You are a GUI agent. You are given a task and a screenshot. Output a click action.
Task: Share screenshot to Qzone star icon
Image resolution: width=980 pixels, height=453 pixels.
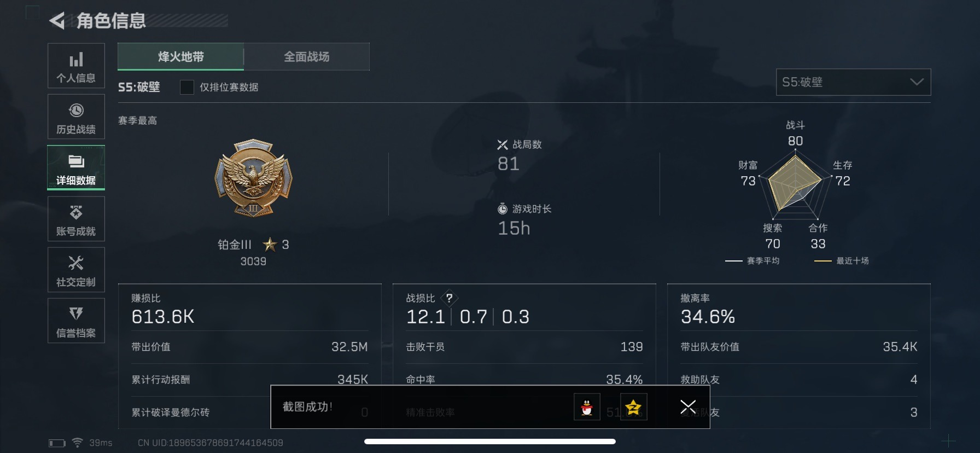coord(633,407)
